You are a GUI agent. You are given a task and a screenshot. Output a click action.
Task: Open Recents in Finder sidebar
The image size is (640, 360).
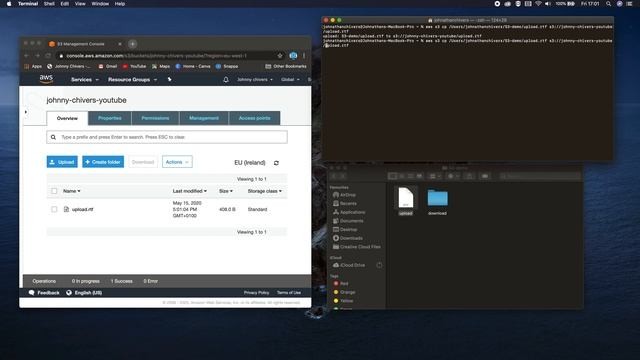click(345, 203)
